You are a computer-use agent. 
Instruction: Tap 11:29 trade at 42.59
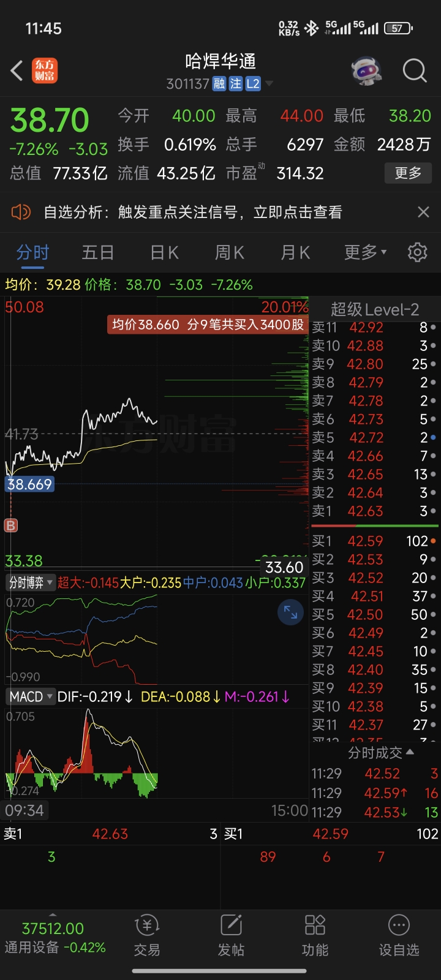point(375,793)
